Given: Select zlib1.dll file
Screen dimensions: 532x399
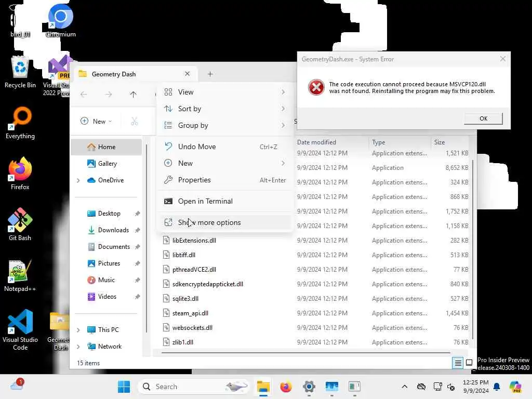Looking at the screenshot, I should pyautogui.click(x=182, y=342).
